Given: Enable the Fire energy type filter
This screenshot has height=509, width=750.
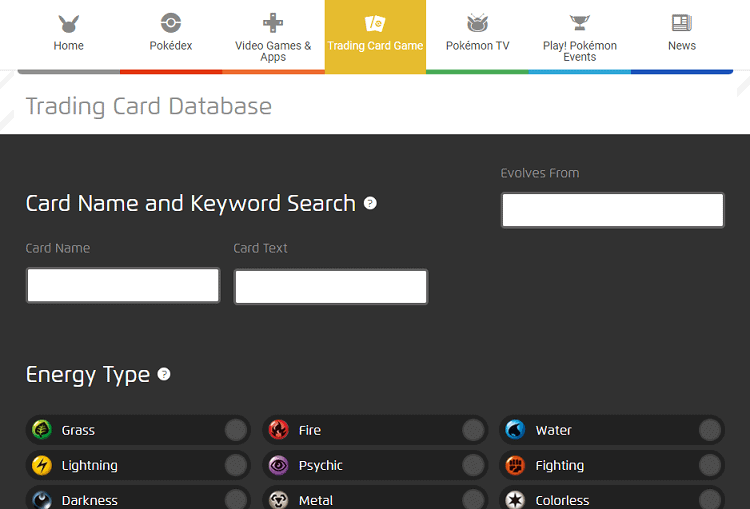Looking at the screenshot, I should pyautogui.click(x=473, y=430).
